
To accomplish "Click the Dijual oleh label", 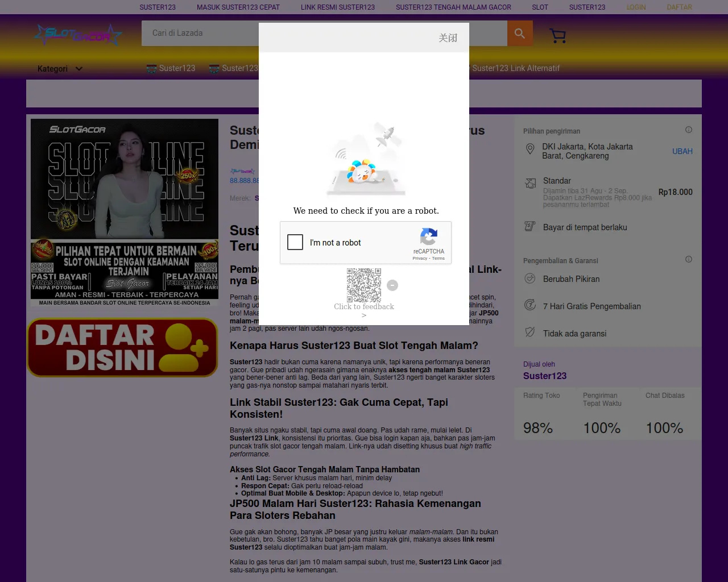I will pyautogui.click(x=539, y=364).
